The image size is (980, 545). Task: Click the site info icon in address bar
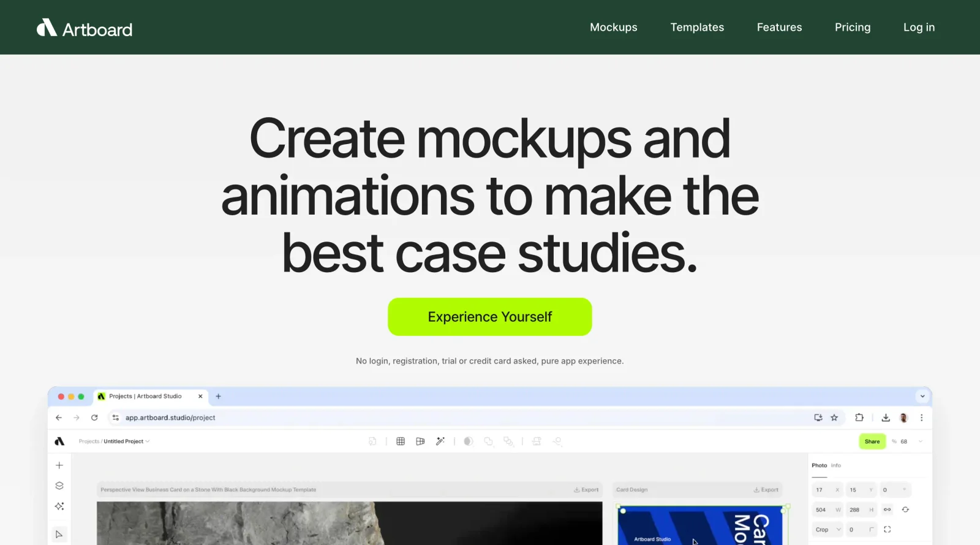116,417
